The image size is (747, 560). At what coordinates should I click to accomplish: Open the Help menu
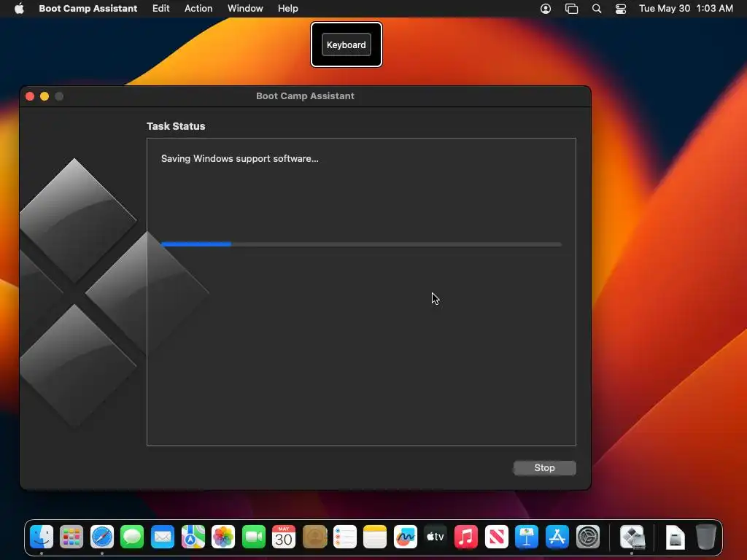tap(287, 9)
